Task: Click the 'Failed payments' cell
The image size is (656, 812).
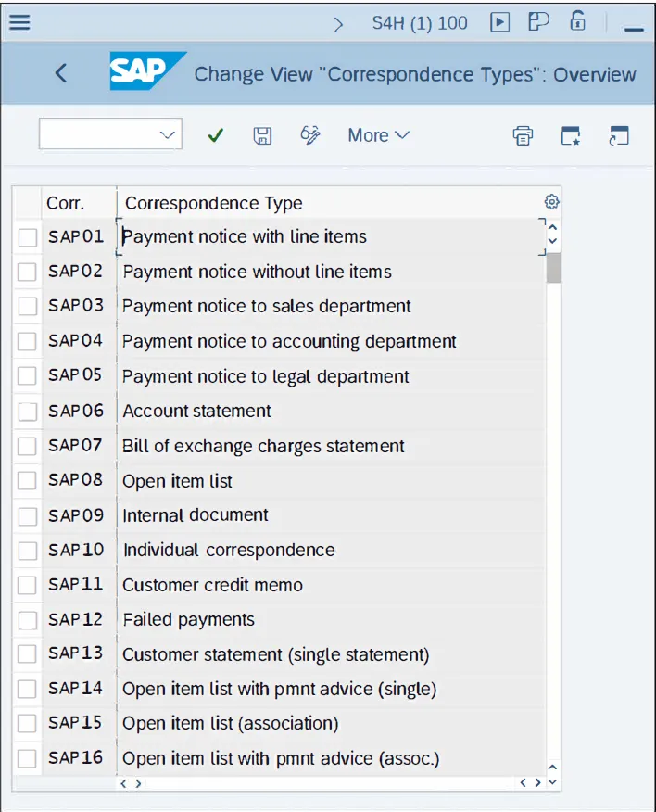Action: coord(332,620)
